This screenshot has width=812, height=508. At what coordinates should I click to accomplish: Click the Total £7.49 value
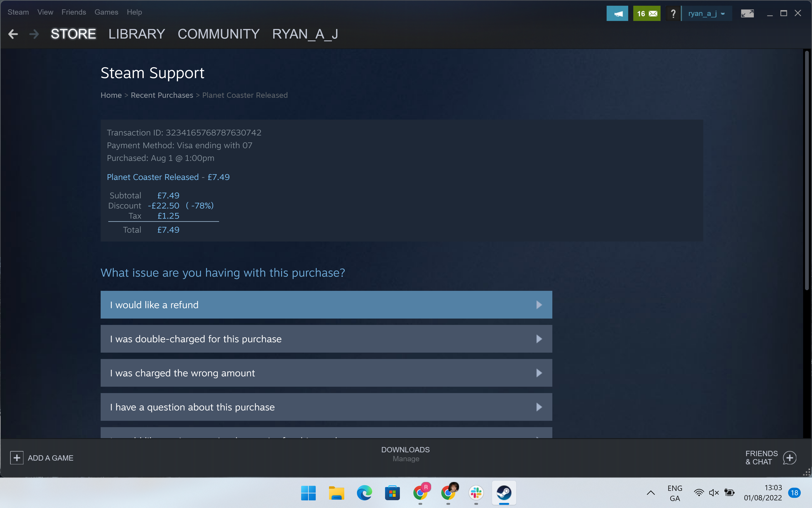pos(169,230)
